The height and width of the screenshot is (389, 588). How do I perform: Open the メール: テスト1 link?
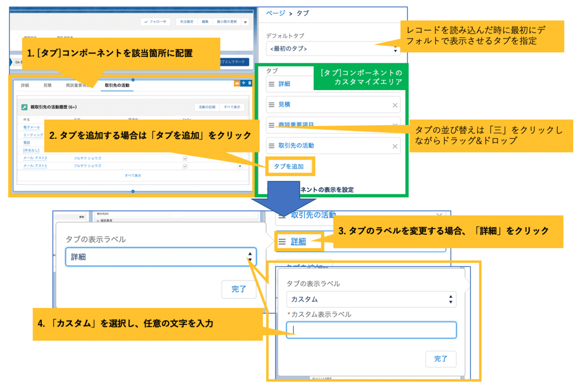tap(35, 166)
